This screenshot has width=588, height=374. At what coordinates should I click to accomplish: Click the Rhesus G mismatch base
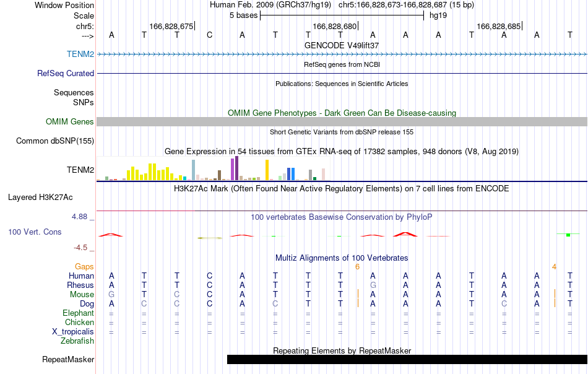(373, 285)
